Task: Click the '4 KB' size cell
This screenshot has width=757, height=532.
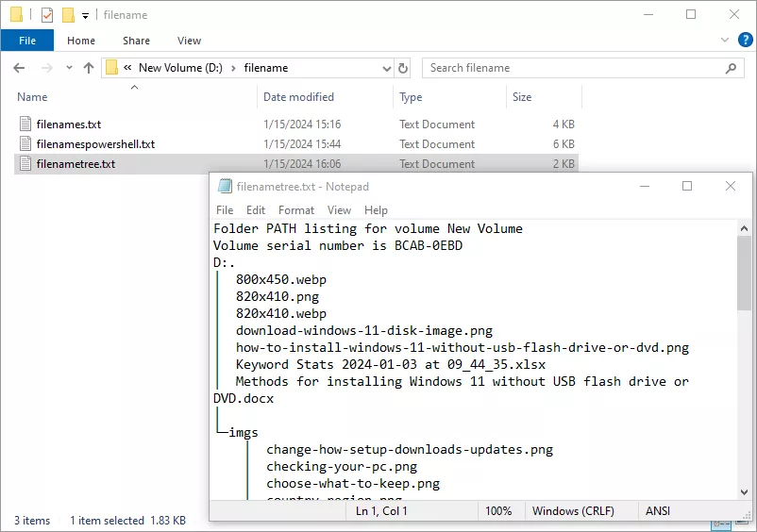Action: pyautogui.click(x=564, y=125)
